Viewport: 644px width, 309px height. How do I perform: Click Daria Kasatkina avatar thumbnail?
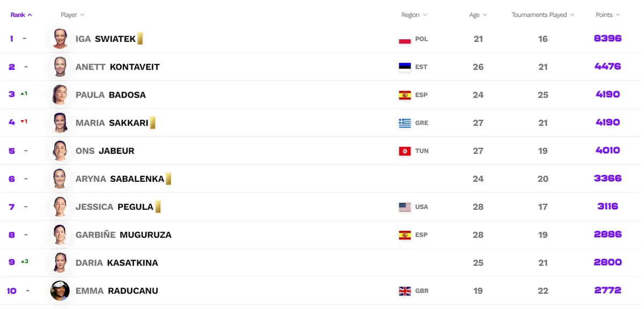click(x=60, y=263)
